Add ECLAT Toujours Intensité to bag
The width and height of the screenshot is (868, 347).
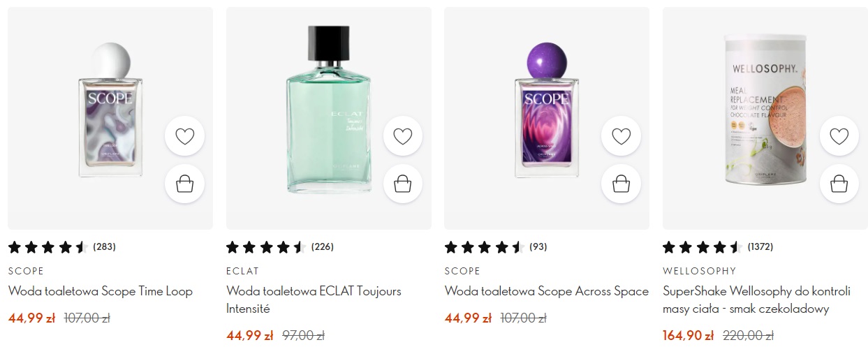pos(402,184)
